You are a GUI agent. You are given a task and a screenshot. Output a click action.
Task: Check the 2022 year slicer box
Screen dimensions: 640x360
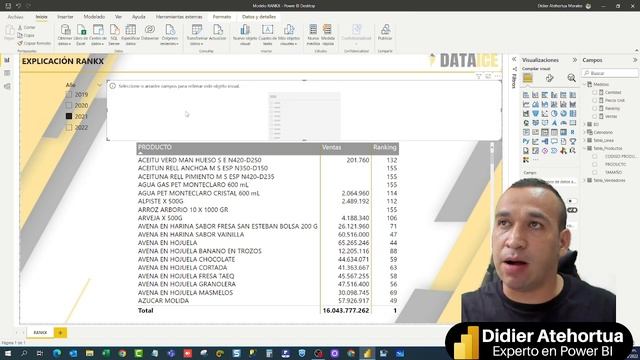click(x=69, y=127)
